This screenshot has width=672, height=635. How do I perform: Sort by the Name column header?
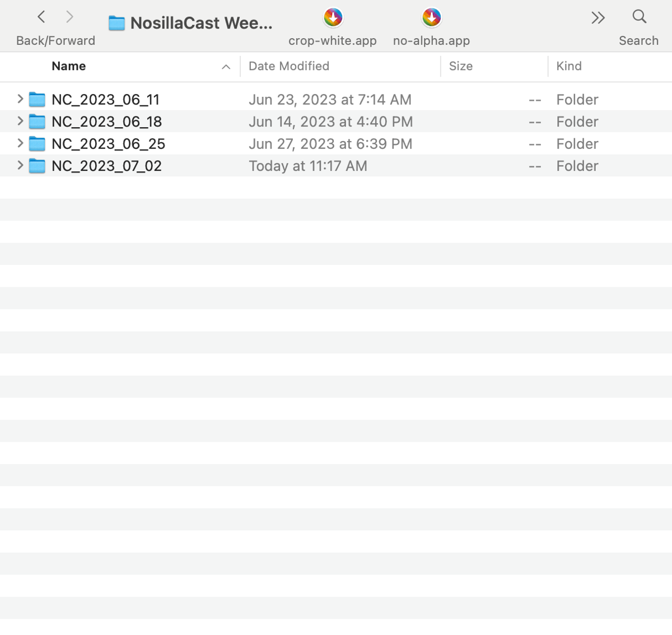tap(69, 66)
